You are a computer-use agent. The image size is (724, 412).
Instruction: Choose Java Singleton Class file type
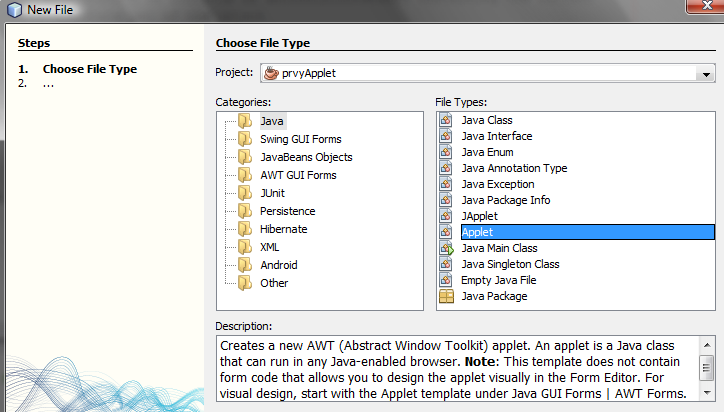coord(510,264)
